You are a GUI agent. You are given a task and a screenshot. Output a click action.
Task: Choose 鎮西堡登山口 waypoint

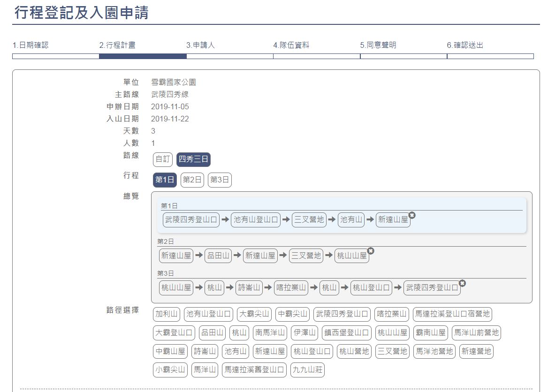click(x=346, y=333)
